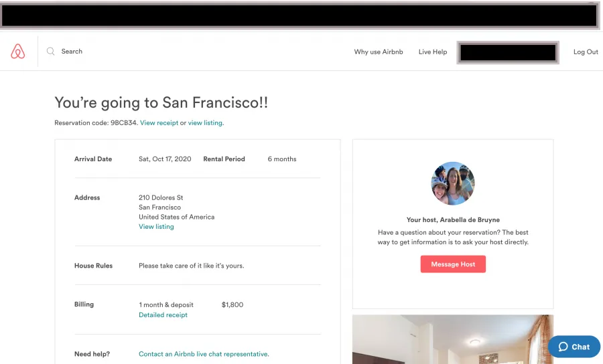Viewport: 603px width, 364px height.
Task: Click the $1,800 billing amount
Action: coord(232,305)
